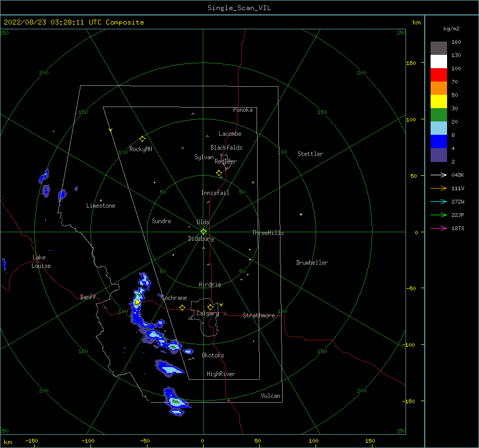
Task: Click the Sylvan label
Action: coord(204,157)
